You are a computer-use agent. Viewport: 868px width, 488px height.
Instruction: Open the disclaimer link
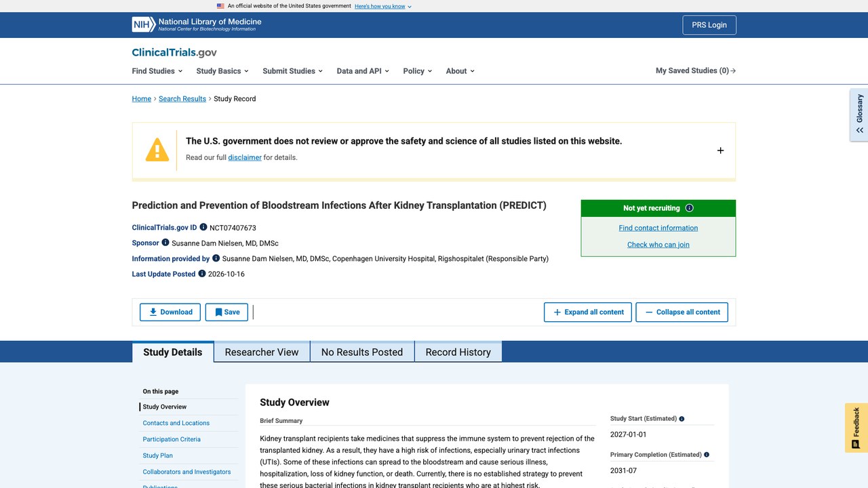[x=245, y=157]
